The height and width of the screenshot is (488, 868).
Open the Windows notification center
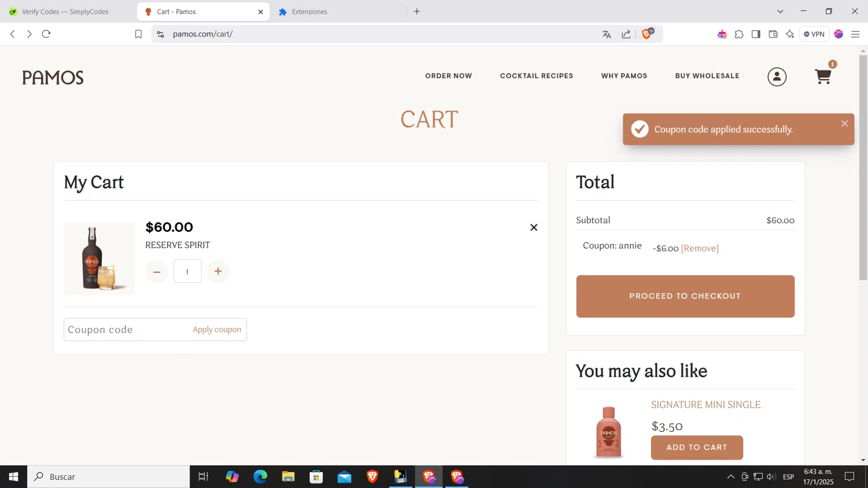point(849,476)
